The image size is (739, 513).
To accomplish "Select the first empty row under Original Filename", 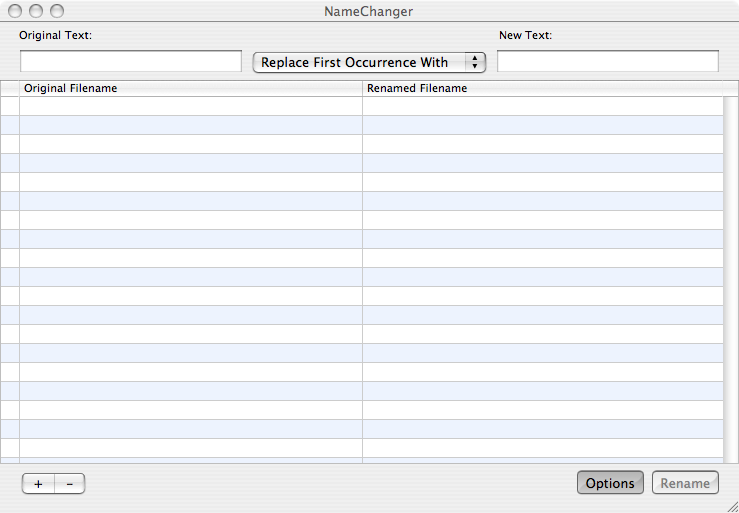I will [x=190, y=106].
